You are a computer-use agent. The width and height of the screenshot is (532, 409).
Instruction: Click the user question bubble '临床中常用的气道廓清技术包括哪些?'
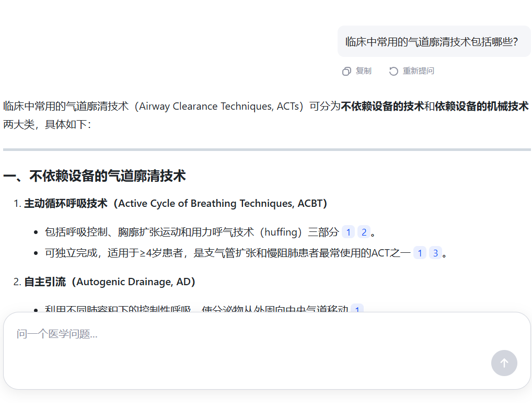pyautogui.click(x=431, y=42)
